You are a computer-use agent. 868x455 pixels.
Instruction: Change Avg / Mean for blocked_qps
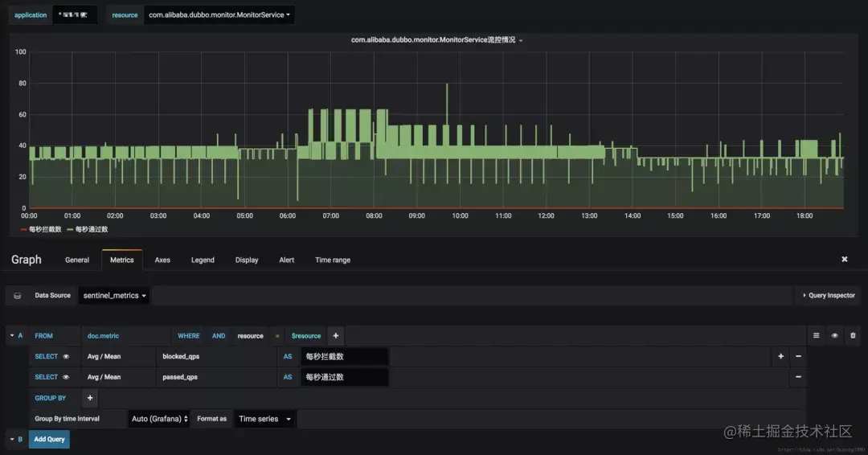(104, 356)
